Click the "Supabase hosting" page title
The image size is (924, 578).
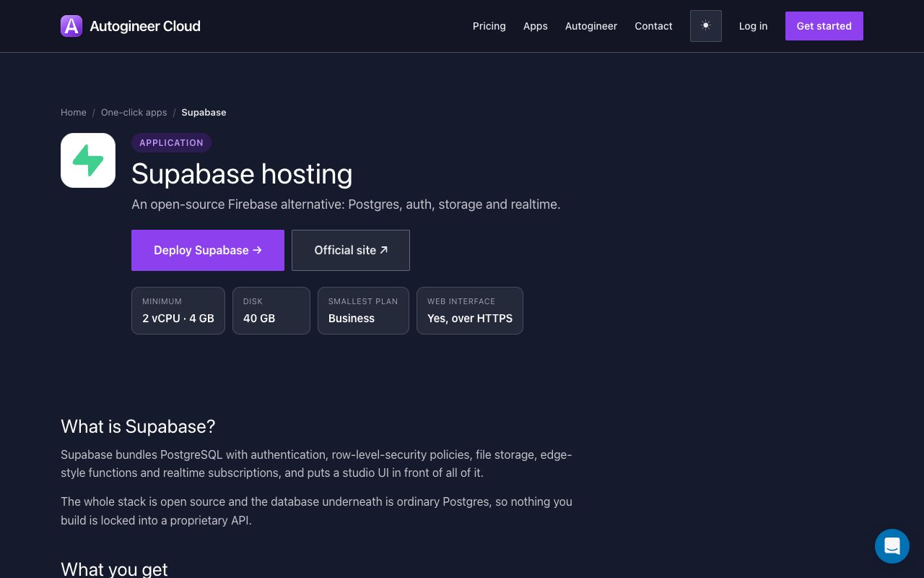[242, 174]
